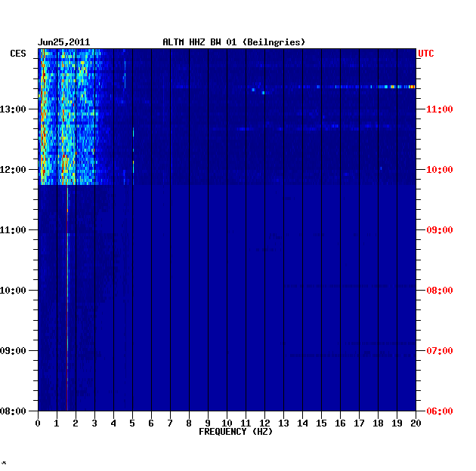Image resolution: width=476 pixels, height=471 pixels.
Task: Click the 12:00 CES time label
Action: click(13, 170)
